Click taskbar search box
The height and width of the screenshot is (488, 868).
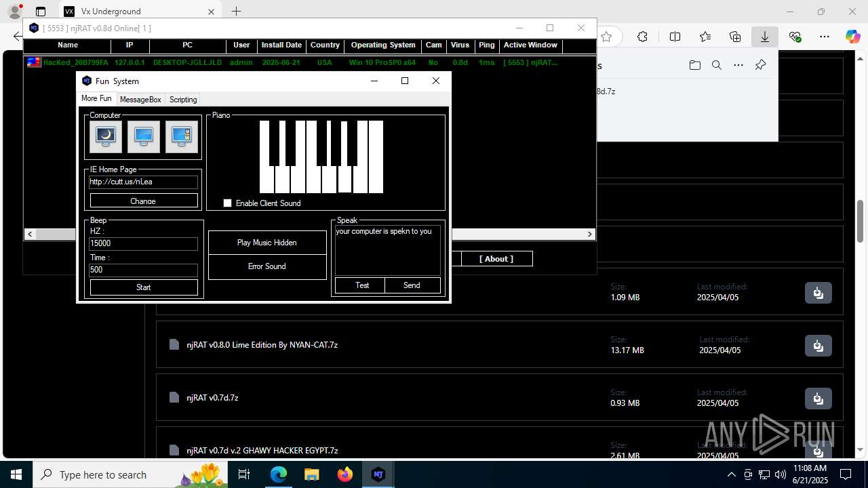129,474
